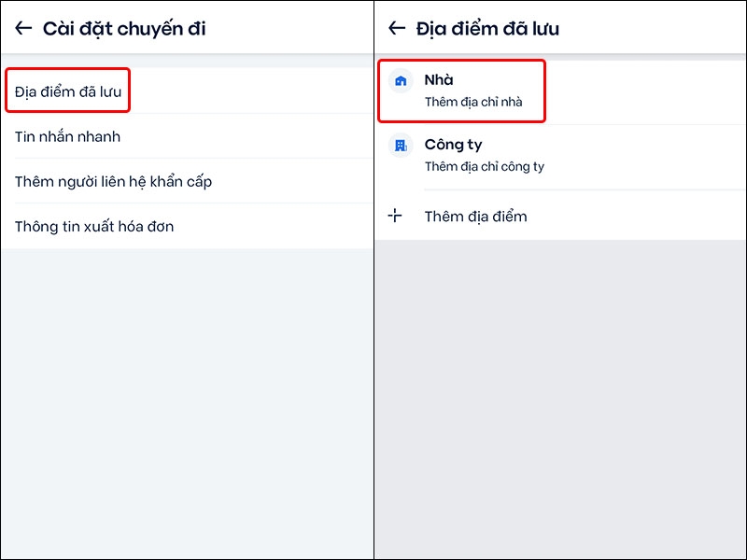Open Địa điểm đã lưu menu item
This screenshot has width=747, height=560.
click(x=67, y=90)
